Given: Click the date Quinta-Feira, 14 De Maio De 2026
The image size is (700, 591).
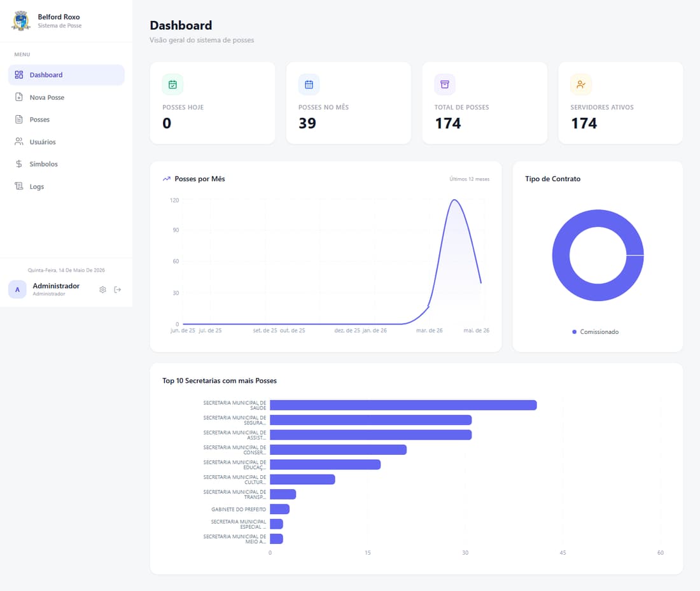Looking at the screenshot, I should tap(66, 270).
